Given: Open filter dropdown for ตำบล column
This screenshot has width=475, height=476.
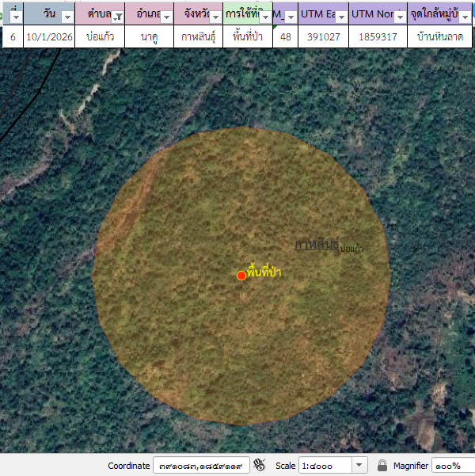Looking at the screenshot, I should [x=117, y=17].
